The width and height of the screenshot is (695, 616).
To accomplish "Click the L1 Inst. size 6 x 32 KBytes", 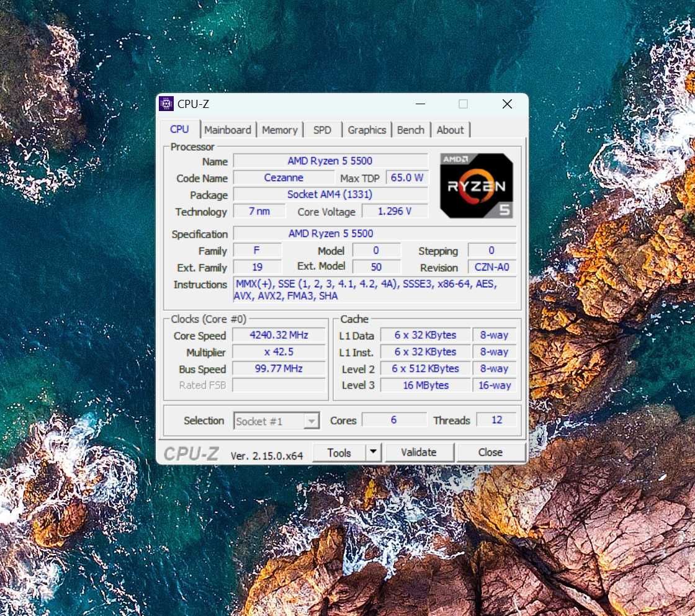I will tap(426, 352).
